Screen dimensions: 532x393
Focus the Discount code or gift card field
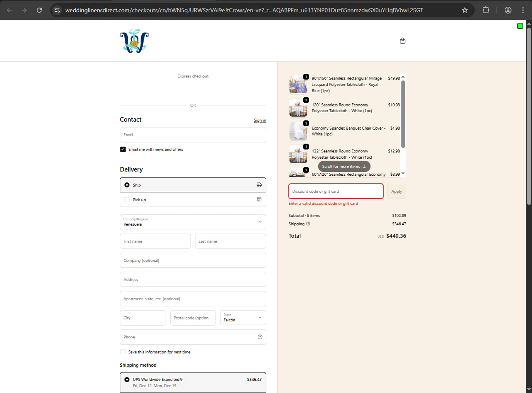coord(336,191)
